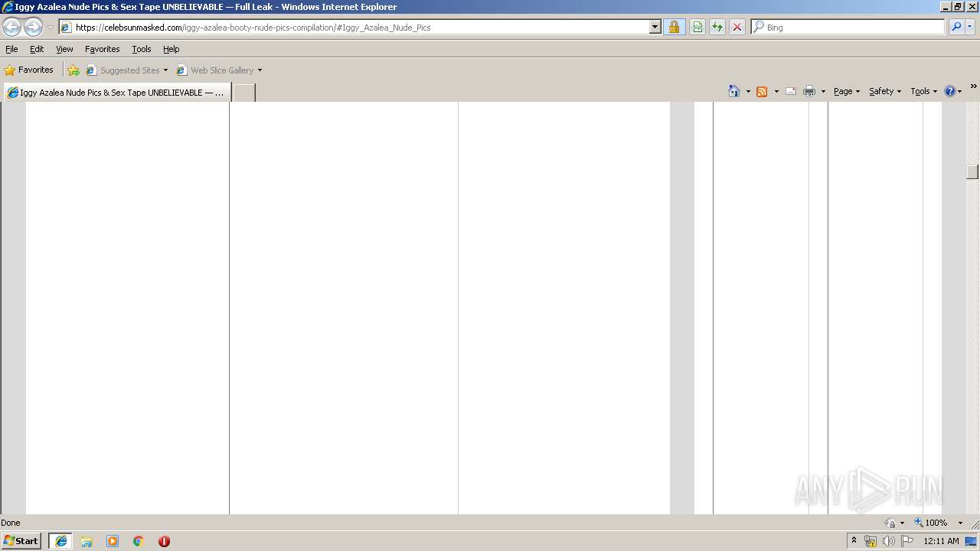Expand the feeds dropdown arrow
This screenshot has width=980, height=551.
tap(776, 92)
